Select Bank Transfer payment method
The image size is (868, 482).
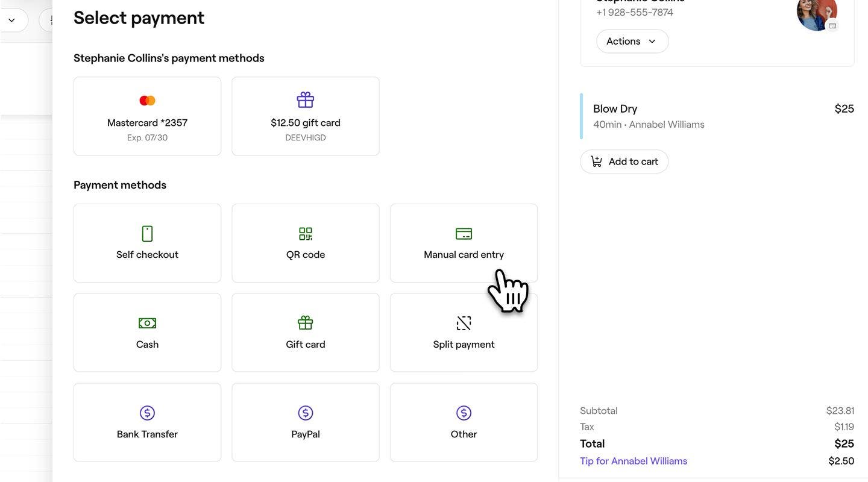[x=147, y=422]
